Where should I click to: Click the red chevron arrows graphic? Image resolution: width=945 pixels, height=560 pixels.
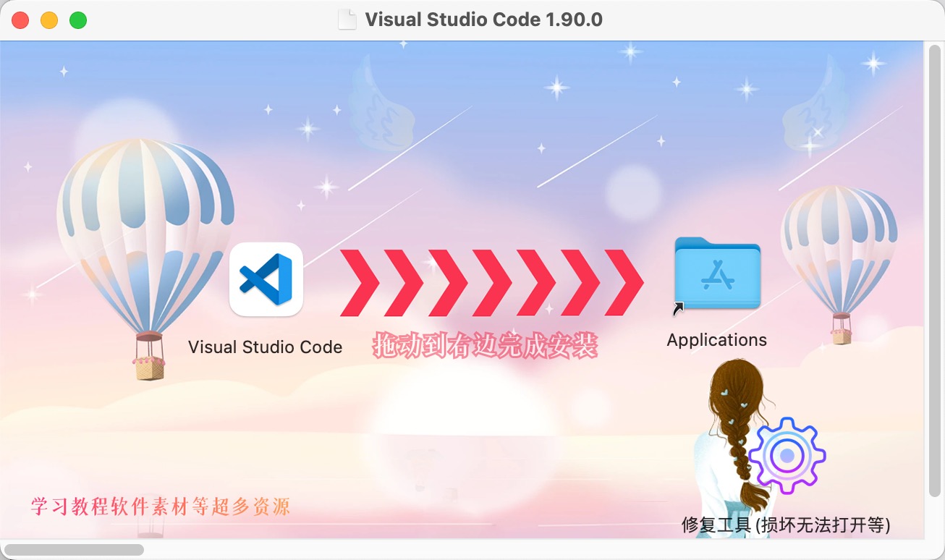pyautogui.click(x=491, y=282)
